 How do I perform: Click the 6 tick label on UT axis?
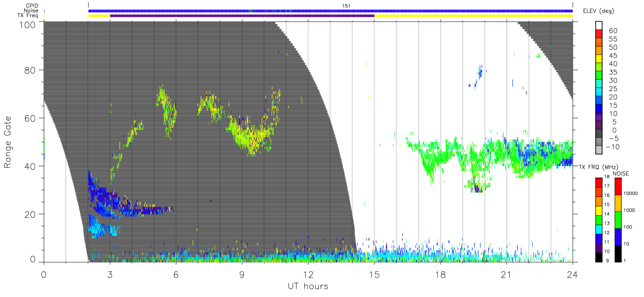point(176,274)
